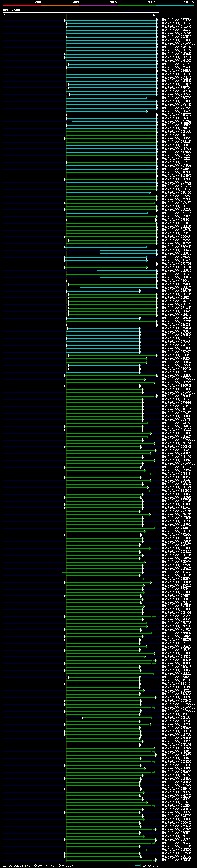The image size is (197, 868).
Task: Click the BP037598 query name
Action: [x=11, y=10]
